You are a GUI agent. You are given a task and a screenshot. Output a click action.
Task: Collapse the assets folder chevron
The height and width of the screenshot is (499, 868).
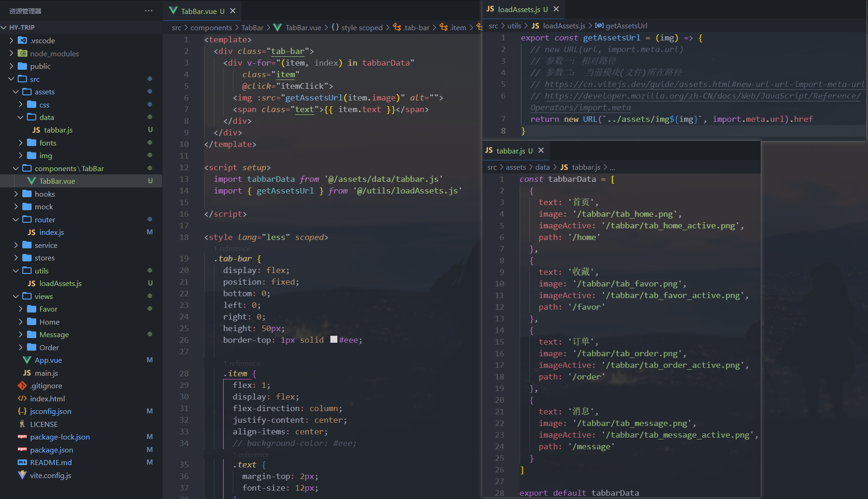(x=16, y=92)
